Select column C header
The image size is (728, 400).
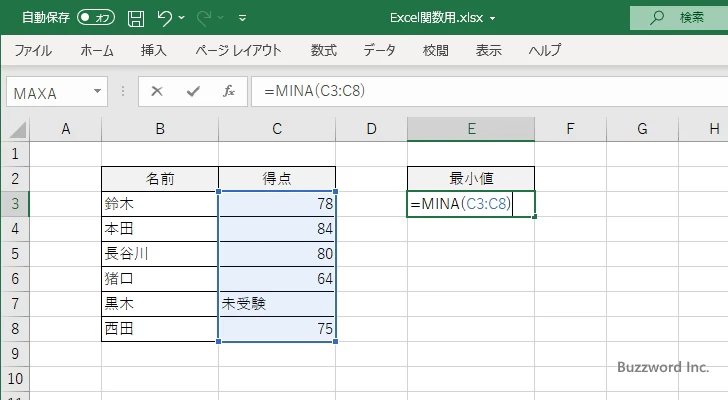click(x=277, y=129)
